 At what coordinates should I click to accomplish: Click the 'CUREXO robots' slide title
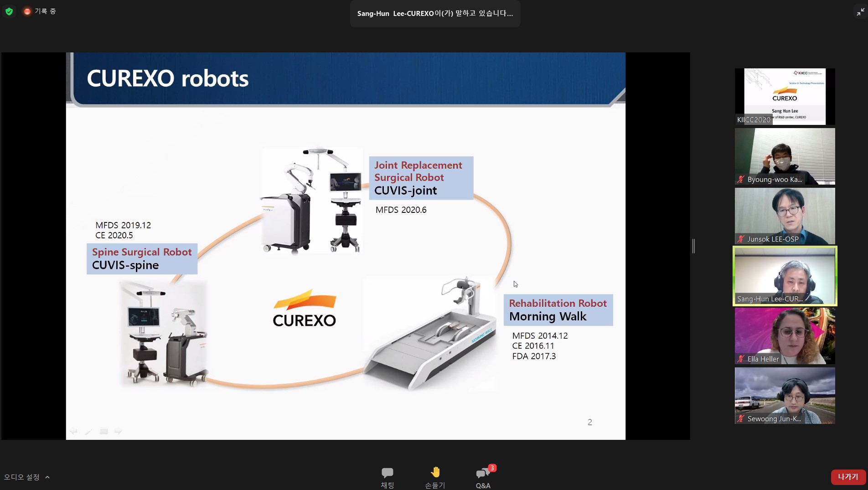tap(168, 78)
